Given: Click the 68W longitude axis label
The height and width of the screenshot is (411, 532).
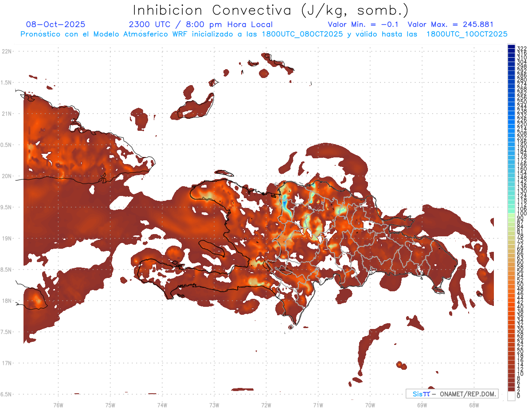Looking at the screenshot, I should point(473,405).
